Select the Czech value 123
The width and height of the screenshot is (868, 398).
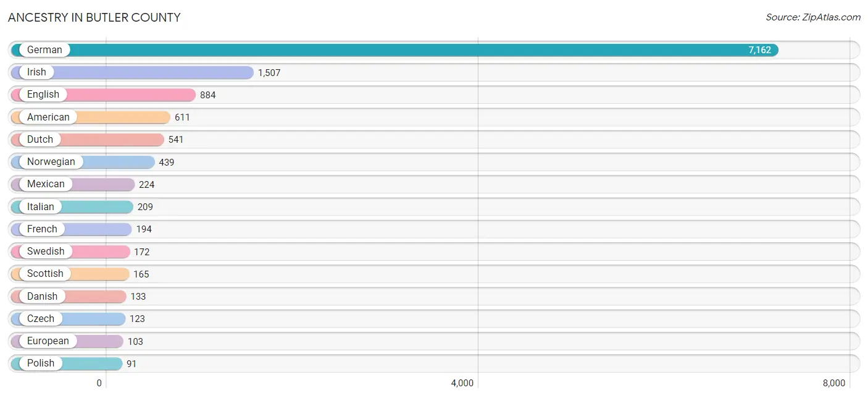point(138,319)
